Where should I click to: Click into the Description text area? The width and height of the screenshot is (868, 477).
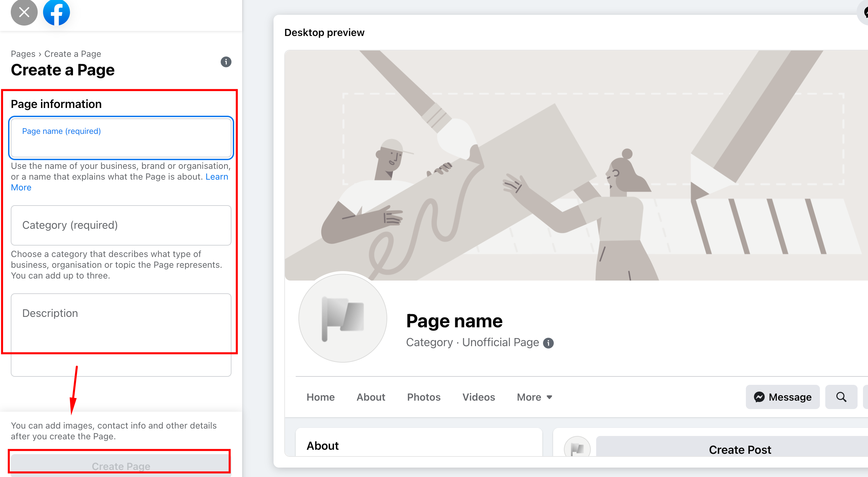121,335
